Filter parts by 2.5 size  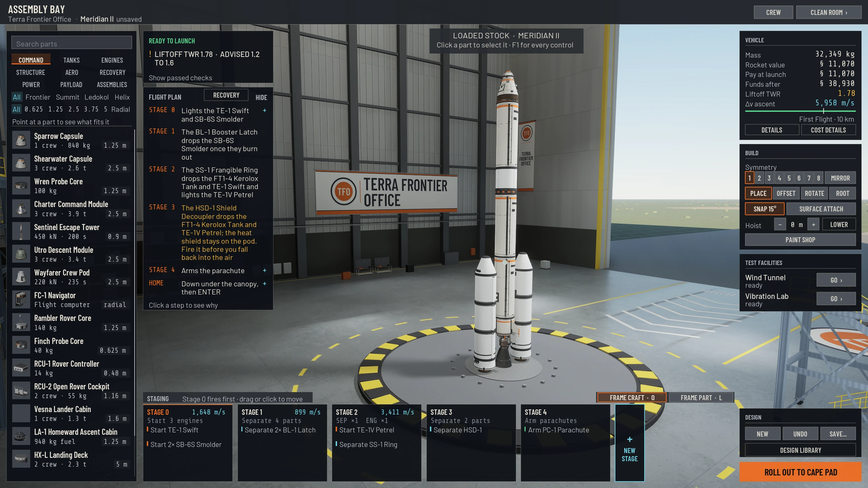click(x=74, y=109)
